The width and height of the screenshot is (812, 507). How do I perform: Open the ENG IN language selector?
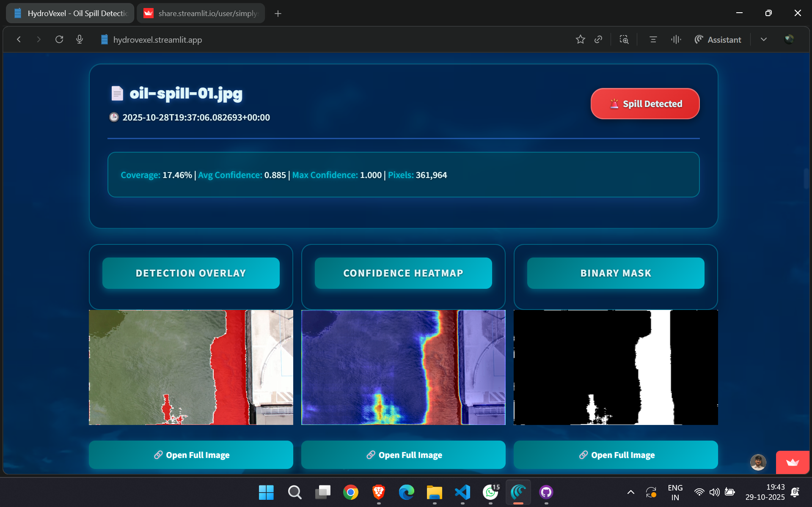point(674,492)
